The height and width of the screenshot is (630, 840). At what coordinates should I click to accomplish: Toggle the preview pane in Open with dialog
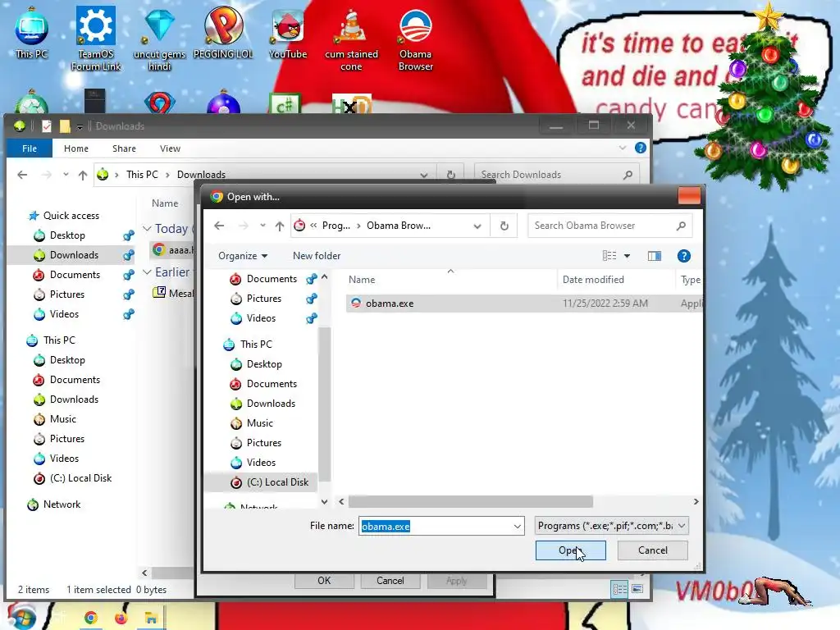(654, 256)
